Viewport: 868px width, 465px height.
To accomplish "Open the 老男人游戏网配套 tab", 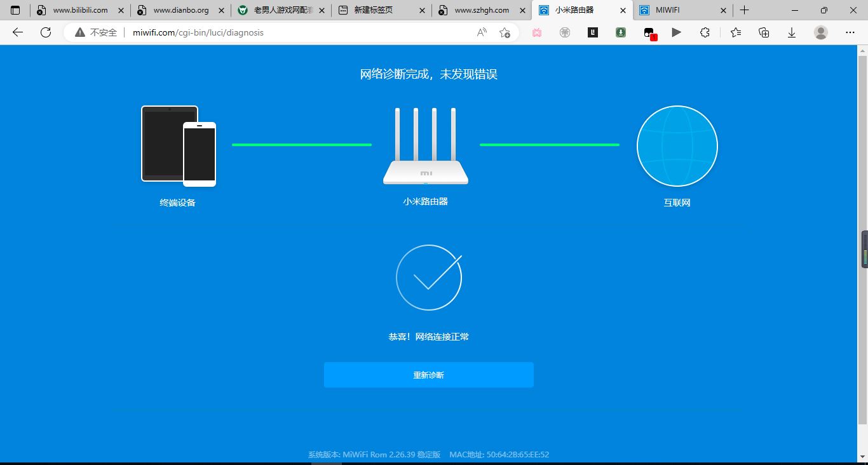I will click(x=281, y=10).
